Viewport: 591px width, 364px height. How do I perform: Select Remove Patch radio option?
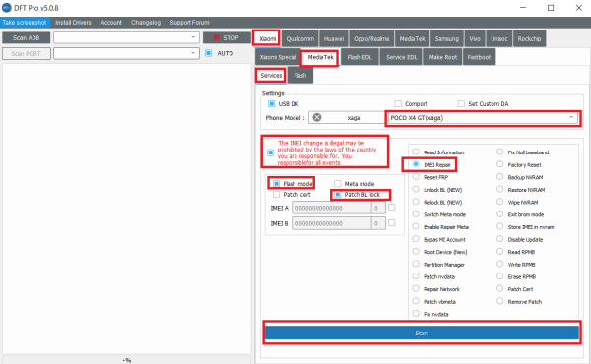[x=499, y=301]
